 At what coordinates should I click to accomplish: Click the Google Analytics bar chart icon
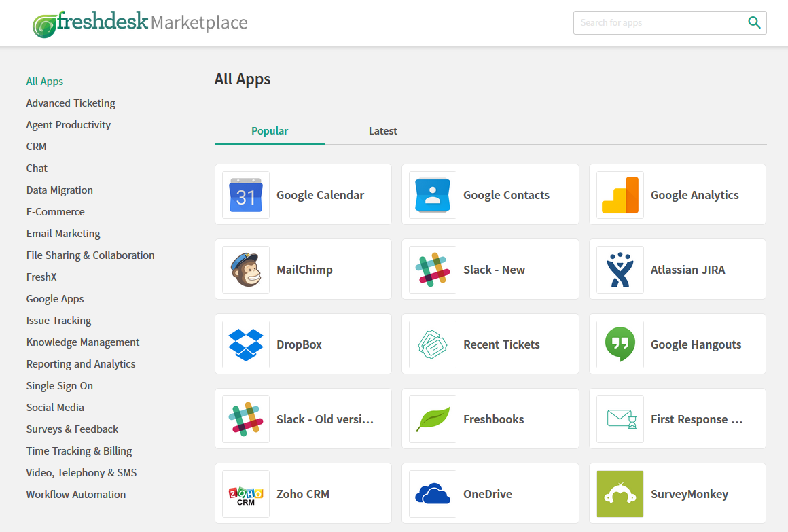click(620, 195)
